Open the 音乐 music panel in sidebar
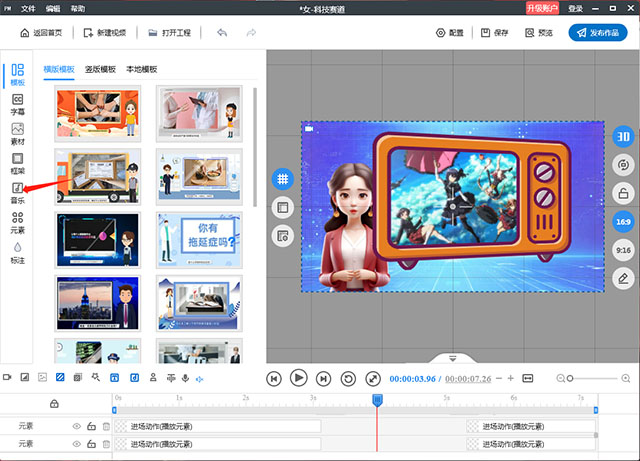The image size is (640, 461). (x=17, y=191)
